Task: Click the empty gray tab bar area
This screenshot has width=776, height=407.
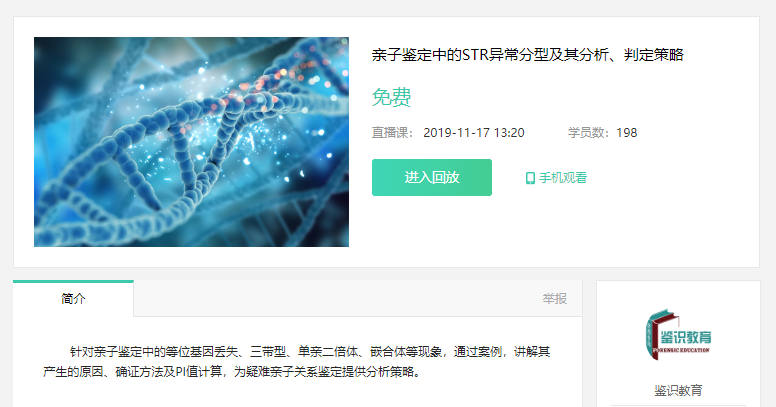Action: [x=338, y=299]
